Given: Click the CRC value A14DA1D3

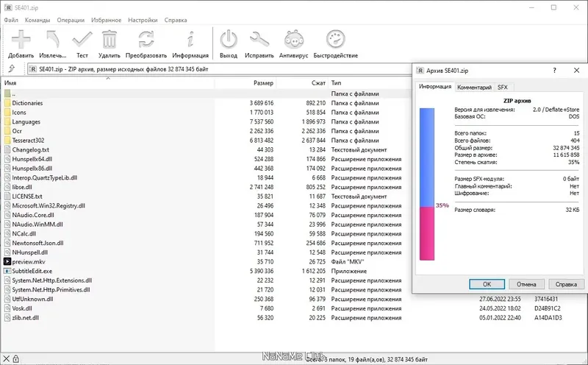Looking at the screenshot, I should point(547,318).
